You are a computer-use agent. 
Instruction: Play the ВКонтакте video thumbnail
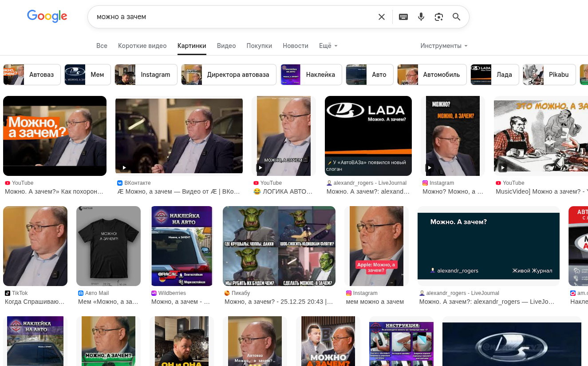(179, 136)
